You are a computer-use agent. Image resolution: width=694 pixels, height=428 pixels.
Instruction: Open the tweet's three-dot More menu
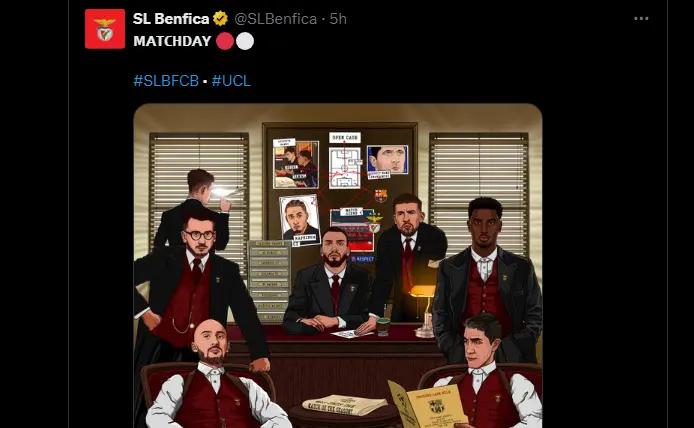tap(640, 19)
